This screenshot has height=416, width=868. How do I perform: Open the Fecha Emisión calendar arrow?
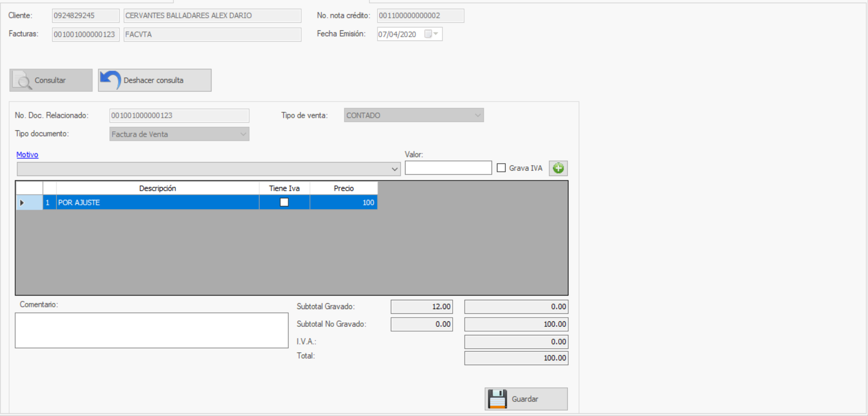coord(436,34)
